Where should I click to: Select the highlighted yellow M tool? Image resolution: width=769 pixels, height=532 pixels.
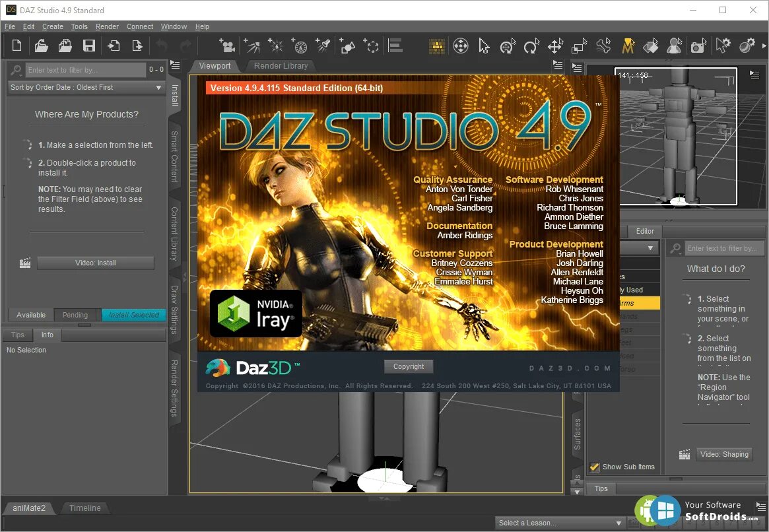point(628,46)
